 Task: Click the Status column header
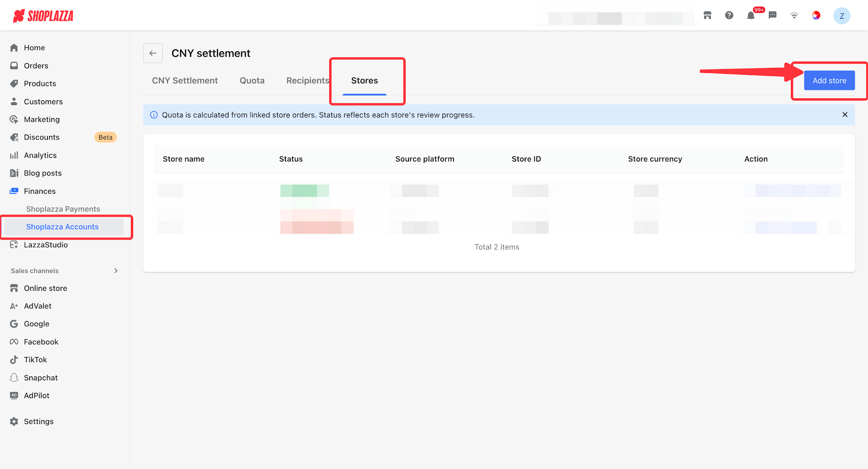click(x=291, y=159)
